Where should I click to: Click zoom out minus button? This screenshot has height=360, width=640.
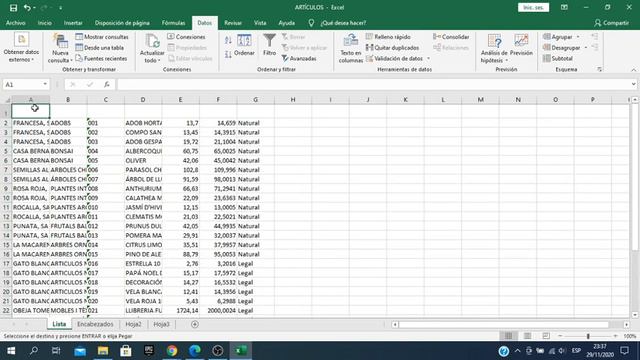560,336
